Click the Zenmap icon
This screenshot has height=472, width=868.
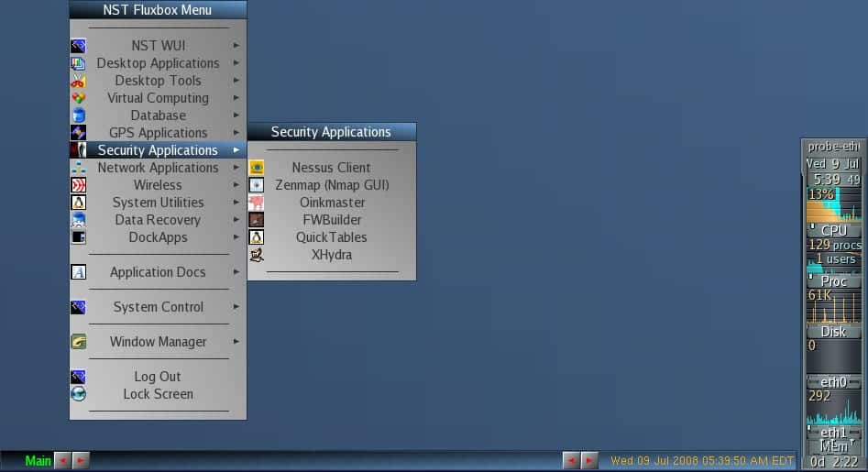[x=257, y=185]
